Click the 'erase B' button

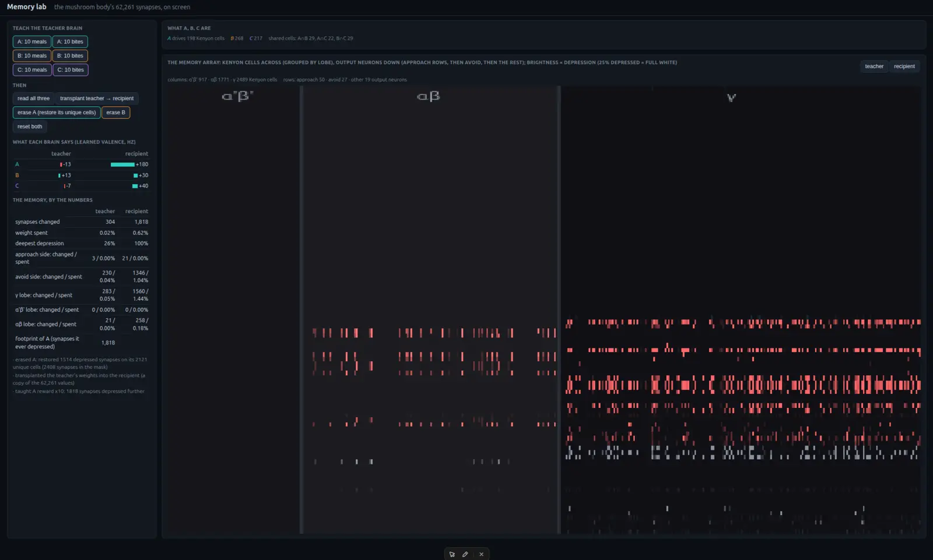point(115,112)
